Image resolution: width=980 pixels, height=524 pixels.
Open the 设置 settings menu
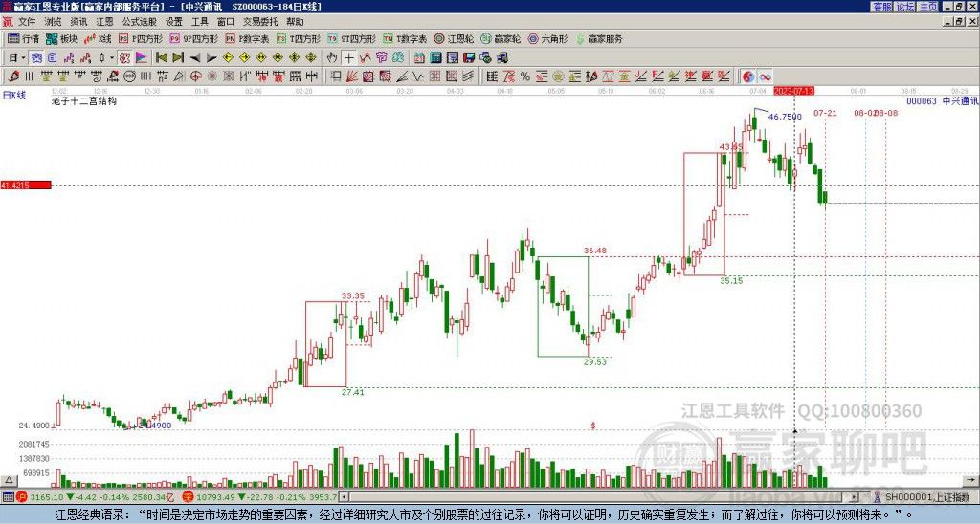click(x=173, y=21)
